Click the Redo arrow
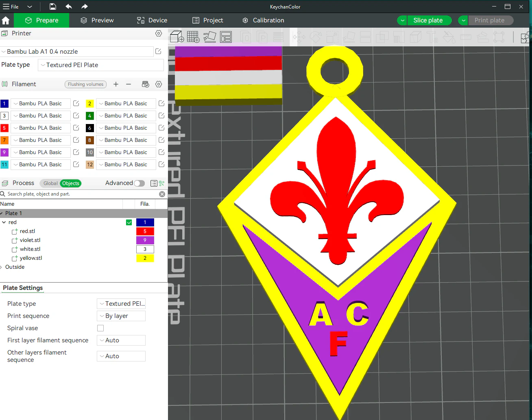This screenshot has width=532, height=420. (84, 7)
